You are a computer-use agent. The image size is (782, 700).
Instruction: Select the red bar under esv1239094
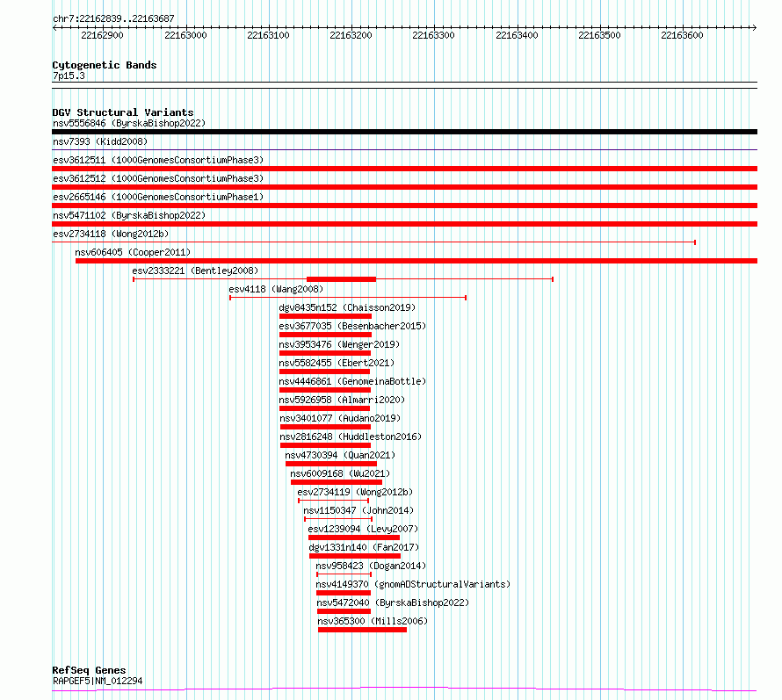354,538
